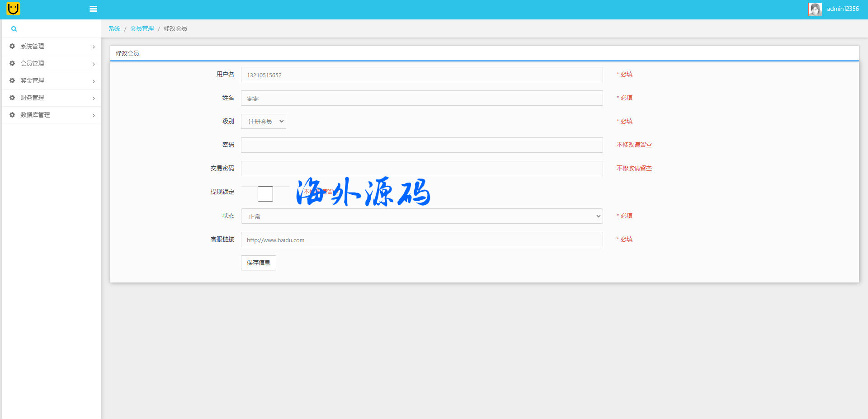Open the 财务管理 sidebar menu
This screenshot has height=419, width=868.
[x=32, y=98]
